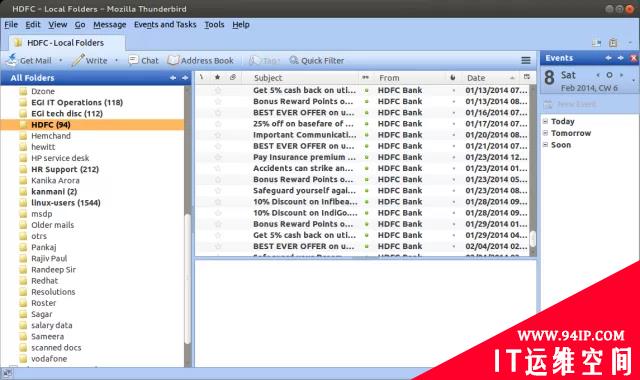
Task: Open the View menu
Action: (58, 24)
